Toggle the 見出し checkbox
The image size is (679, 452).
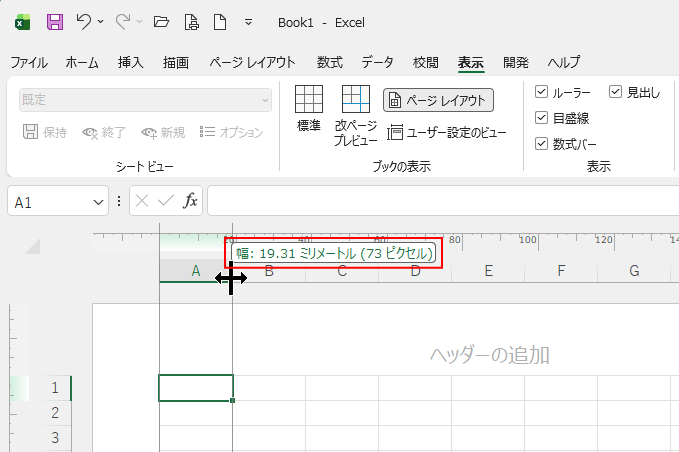(x=615, y=92)
